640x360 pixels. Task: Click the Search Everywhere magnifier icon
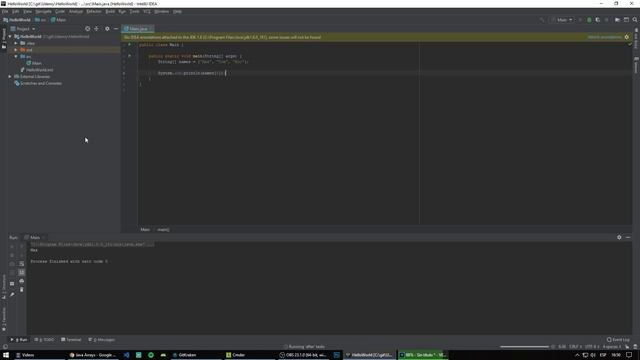pyautogui.click(x=635, y=20)
